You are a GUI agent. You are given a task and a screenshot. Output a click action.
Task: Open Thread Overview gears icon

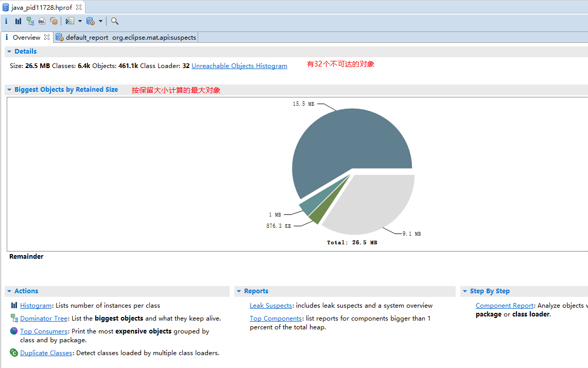click(x=54, y=21)
